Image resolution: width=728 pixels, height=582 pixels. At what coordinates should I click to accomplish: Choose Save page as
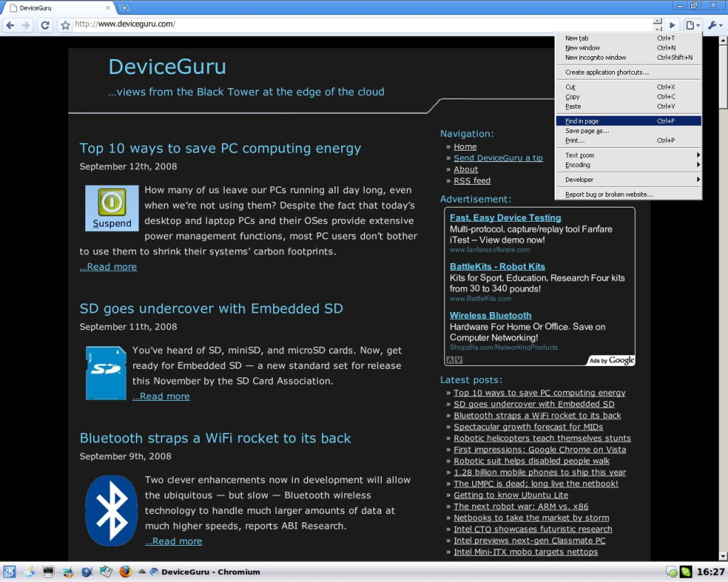coord(628,131)
